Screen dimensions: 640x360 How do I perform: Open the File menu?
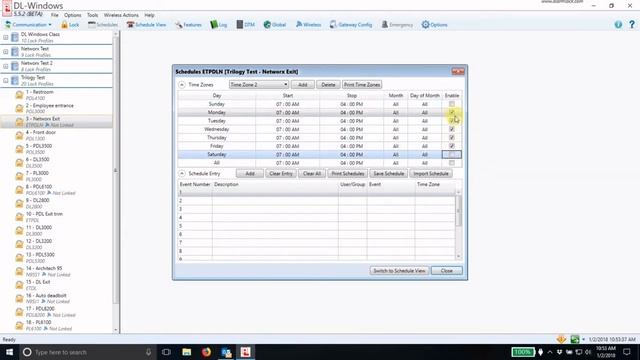pyautogui.click(x=55, y=15)
